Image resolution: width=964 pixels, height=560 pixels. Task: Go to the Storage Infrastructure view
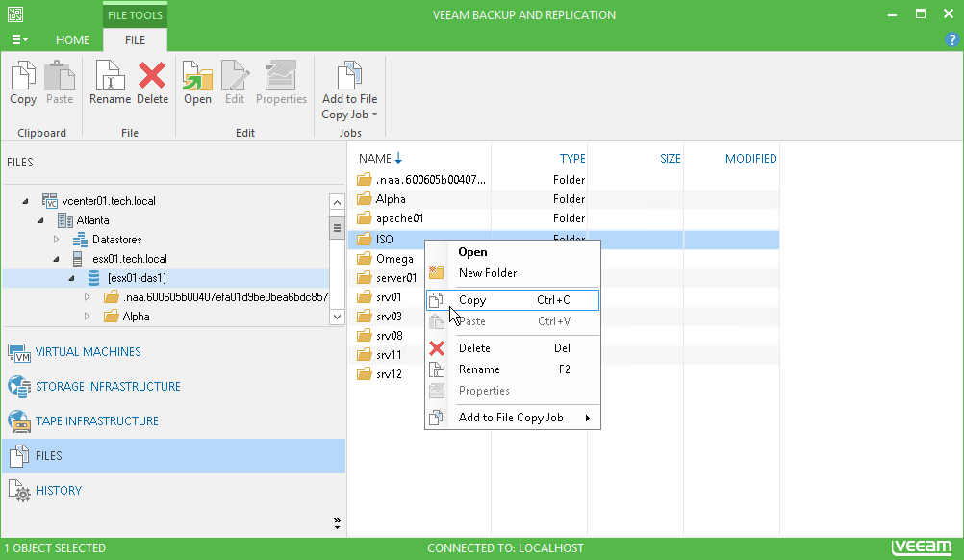(108, 387)
